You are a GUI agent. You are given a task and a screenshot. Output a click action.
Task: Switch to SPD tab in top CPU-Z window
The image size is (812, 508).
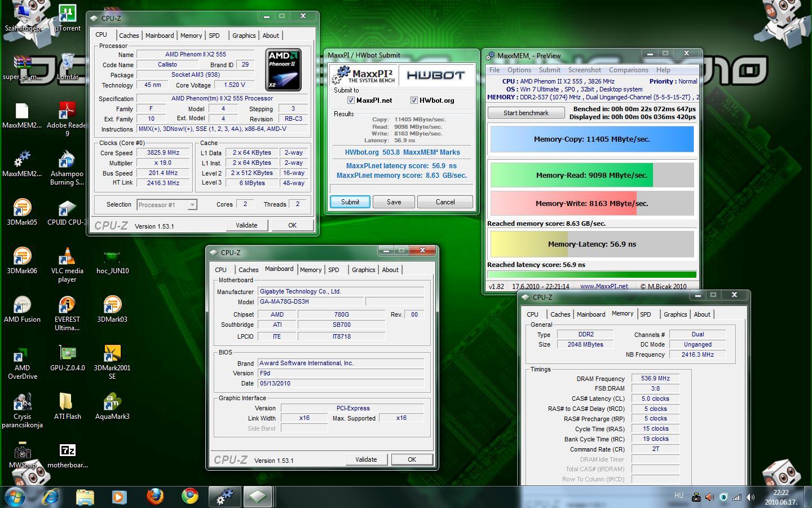(214, 36)
